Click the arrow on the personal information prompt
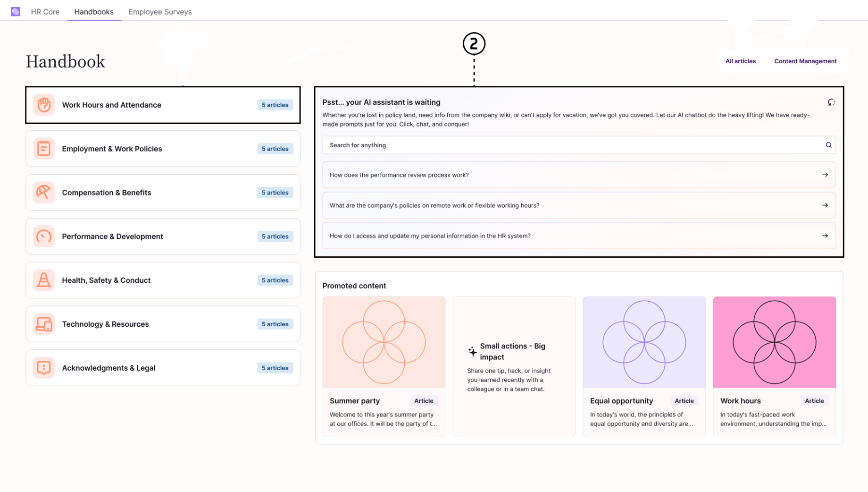 (x=825, y=236)
